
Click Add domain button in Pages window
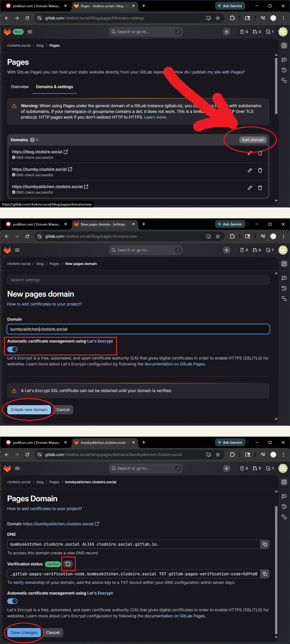click(253, 140)
